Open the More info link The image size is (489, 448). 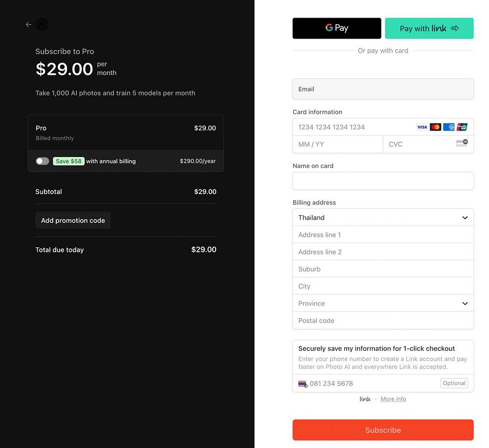(393, 399)
